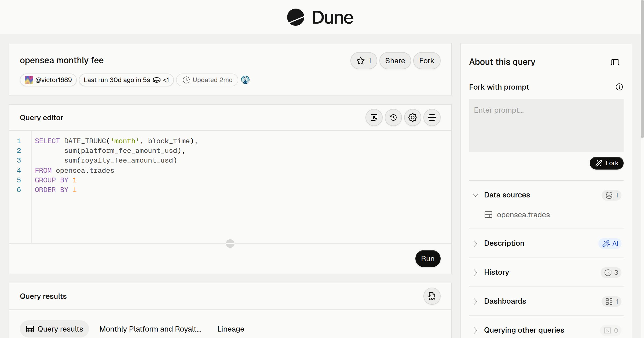Click the Updated 2mo badge

207,80
